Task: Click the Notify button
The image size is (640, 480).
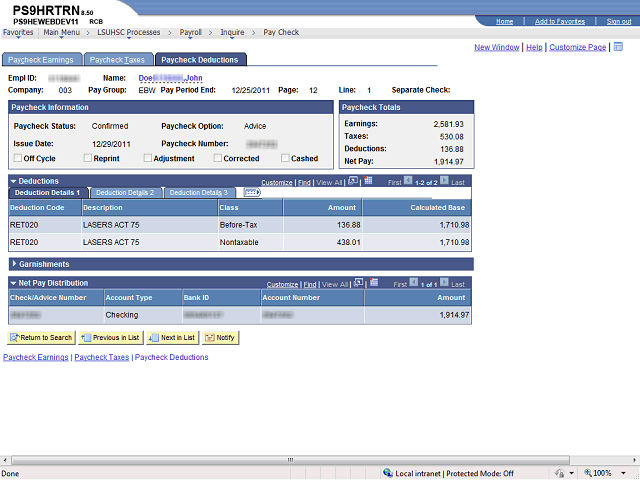Action: (220, 338)
